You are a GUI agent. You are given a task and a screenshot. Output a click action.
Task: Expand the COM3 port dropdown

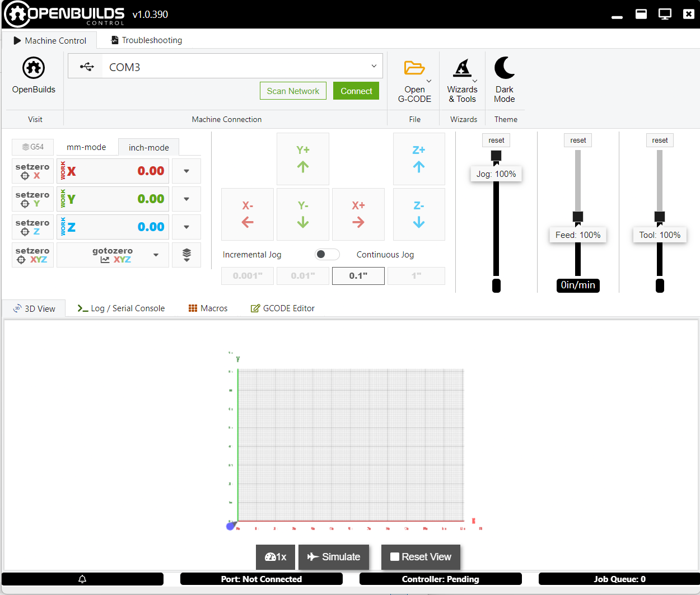click(x=374, y=66)
